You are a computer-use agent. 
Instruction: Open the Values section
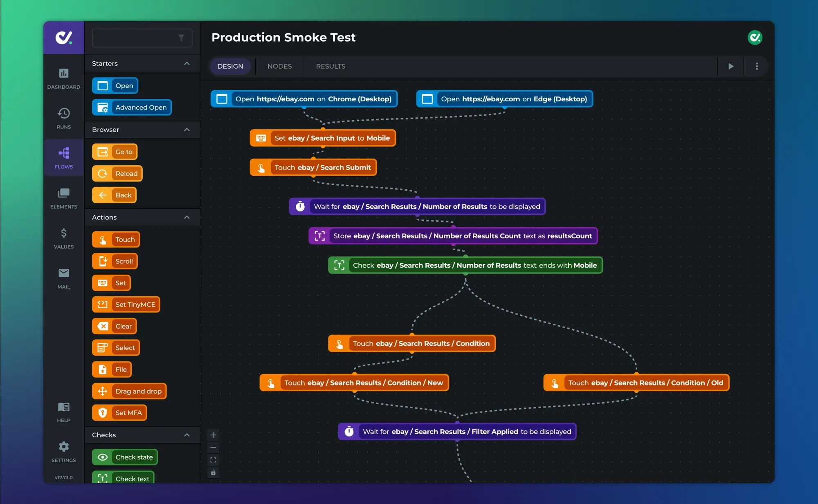[x=63, y=238]
